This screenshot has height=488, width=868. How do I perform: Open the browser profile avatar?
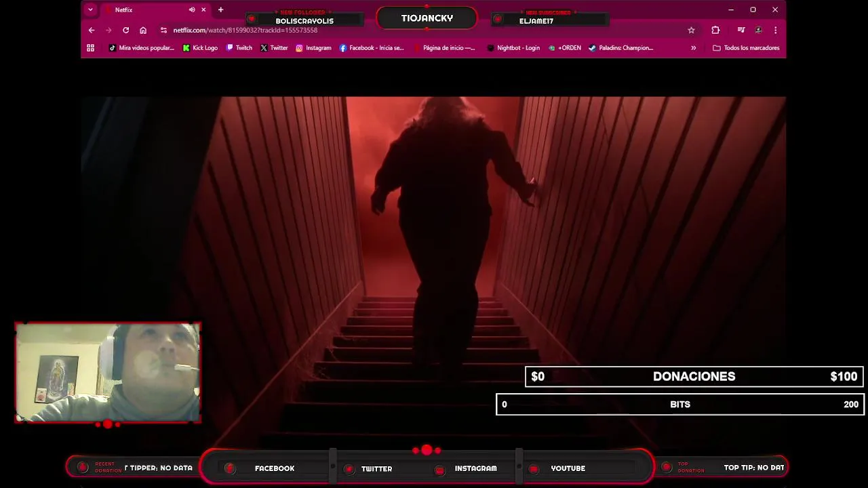[758, 30]
